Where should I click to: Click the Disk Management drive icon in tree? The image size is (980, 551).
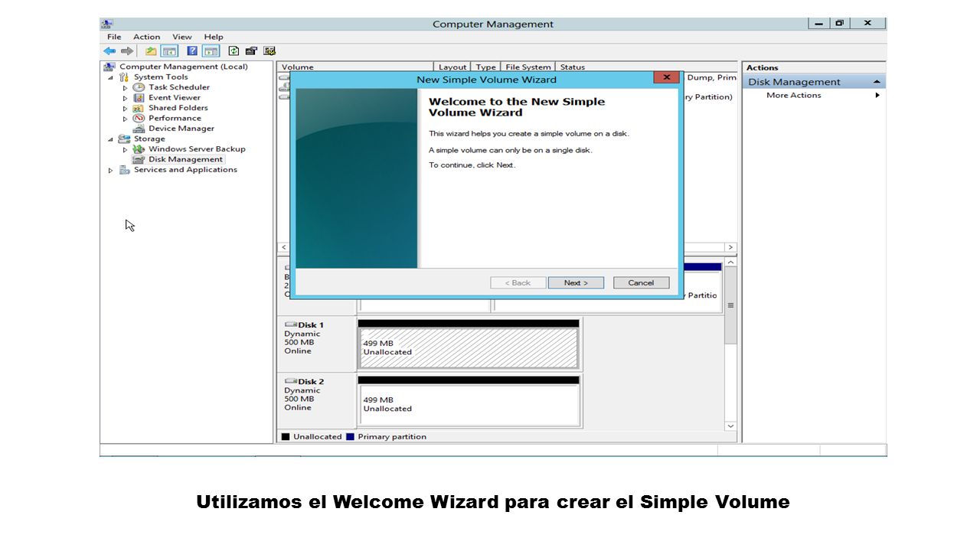139,160
